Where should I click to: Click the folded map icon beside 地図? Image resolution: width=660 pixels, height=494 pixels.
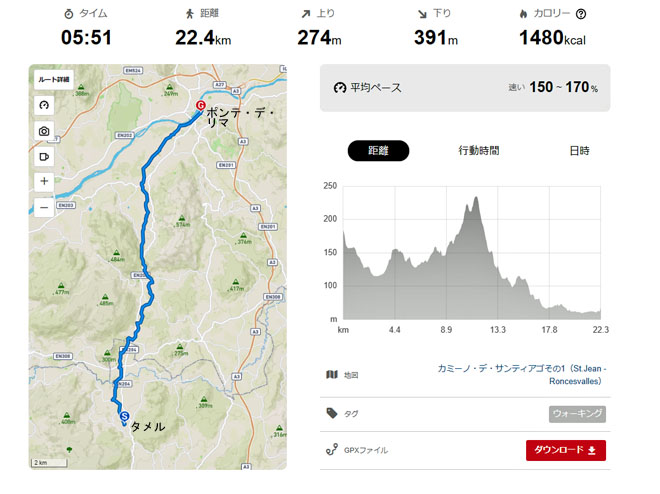click(332, 374)
